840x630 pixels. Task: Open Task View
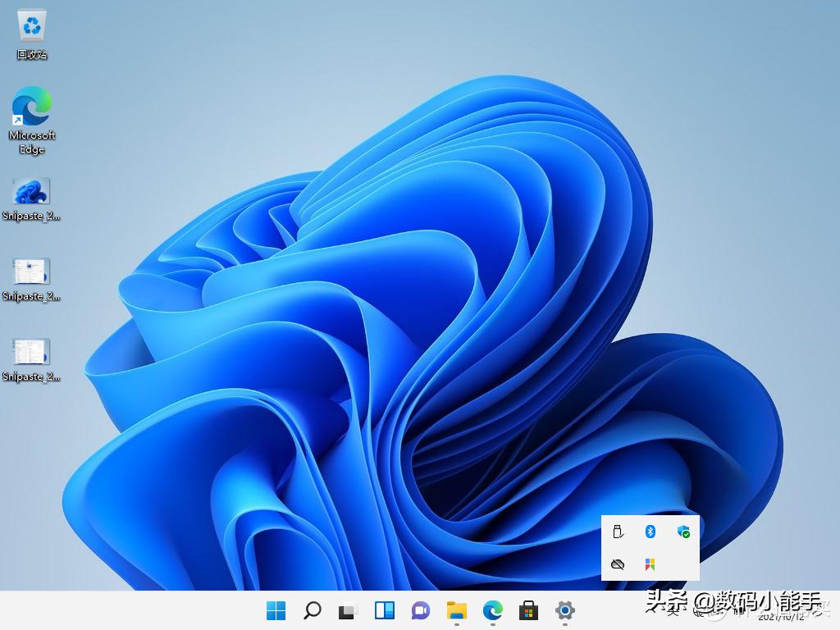(348, 610)
